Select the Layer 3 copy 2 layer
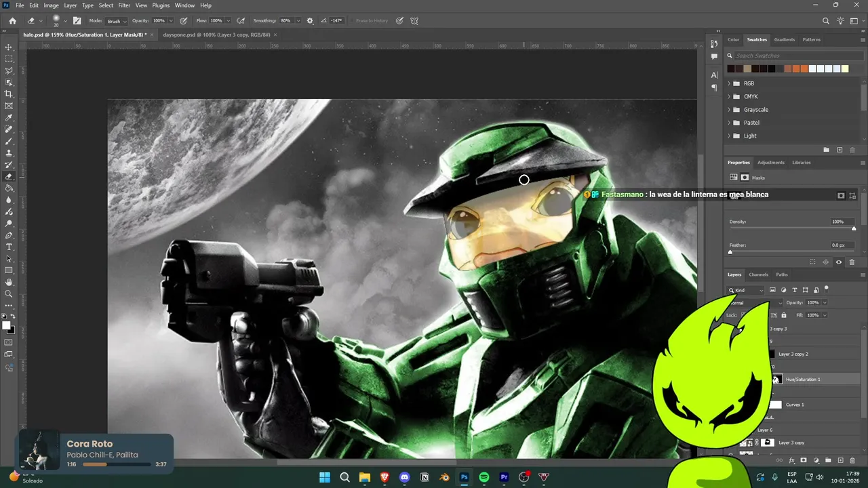 793,354
